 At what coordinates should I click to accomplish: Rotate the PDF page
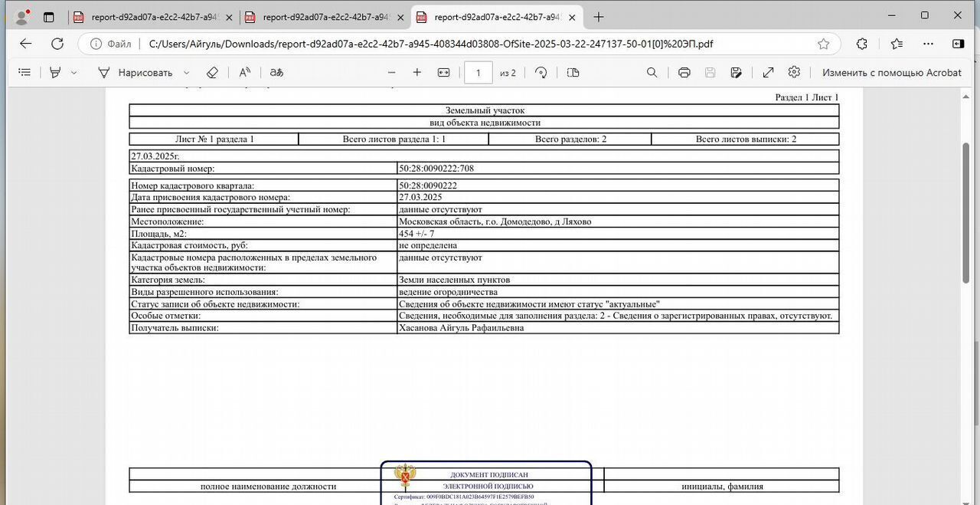click(541, 72)
